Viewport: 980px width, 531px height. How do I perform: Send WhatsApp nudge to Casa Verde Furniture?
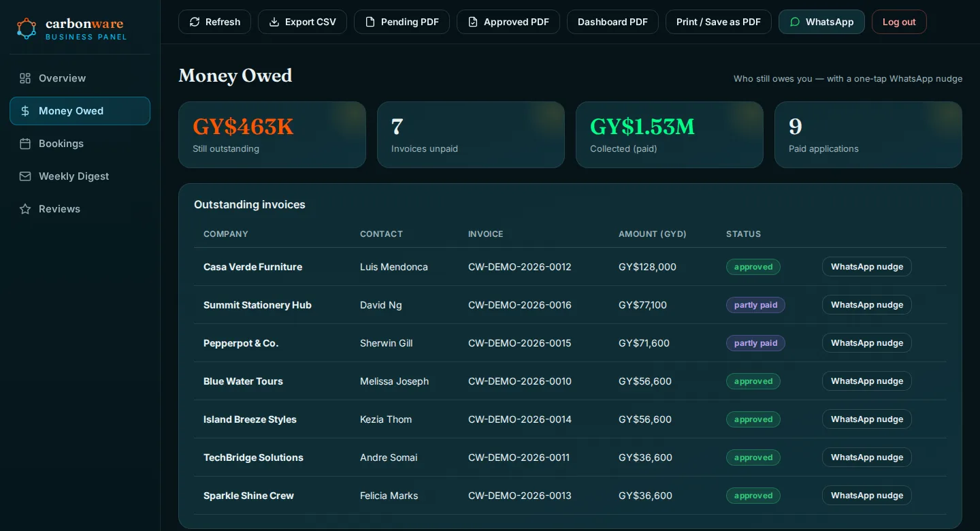[x=867, y=267]
